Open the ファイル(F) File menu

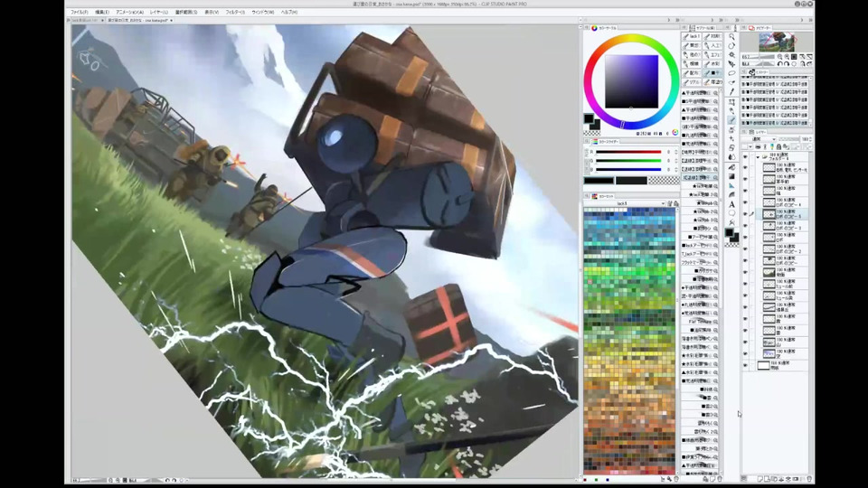tap(80, 12)
